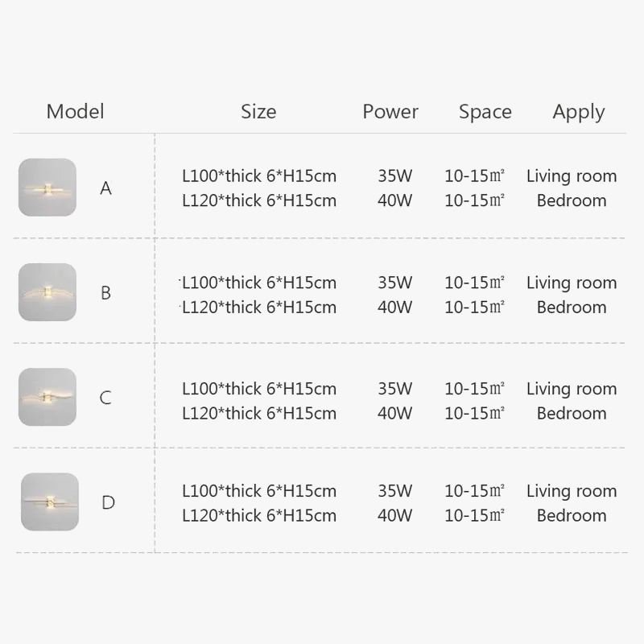644x644 pixels.
Task: Click the first 10-15㎡ space value for Model D
Action: pos(475,491)
